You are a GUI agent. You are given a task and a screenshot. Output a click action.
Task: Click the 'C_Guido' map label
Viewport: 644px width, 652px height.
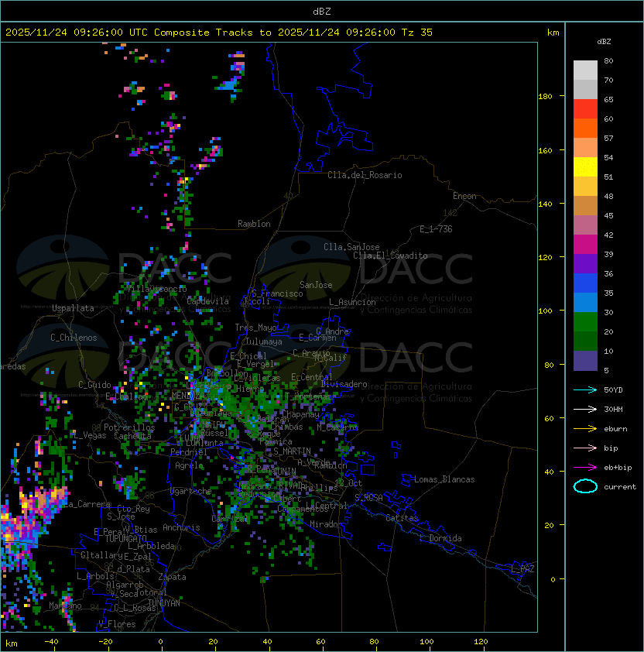tap(94, 385)
